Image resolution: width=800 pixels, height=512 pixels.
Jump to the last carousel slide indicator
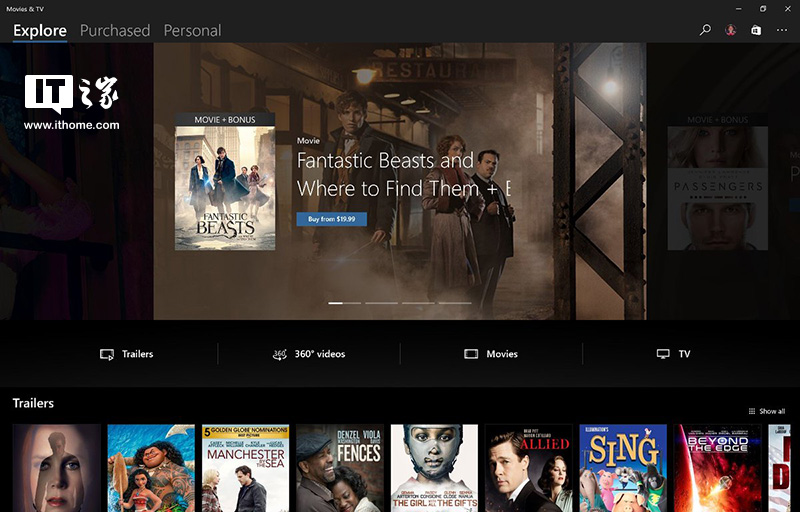[455, 303]
